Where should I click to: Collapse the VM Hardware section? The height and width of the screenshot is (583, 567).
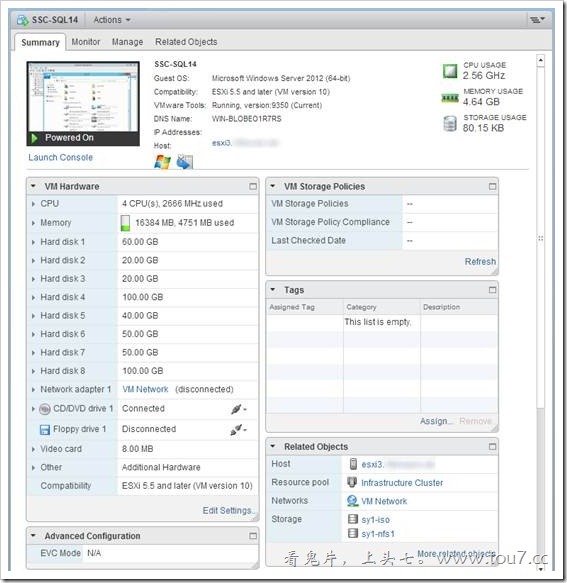33,186
